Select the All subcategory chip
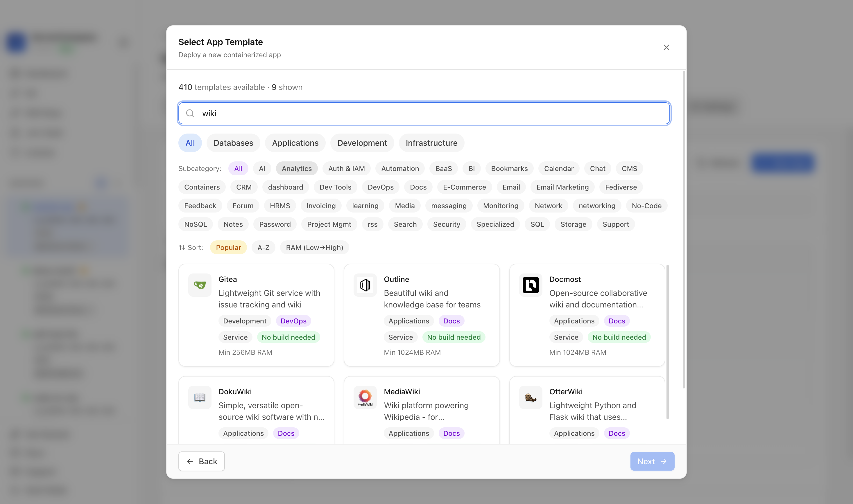Screen dimensions: 853x504 (238, 168)
